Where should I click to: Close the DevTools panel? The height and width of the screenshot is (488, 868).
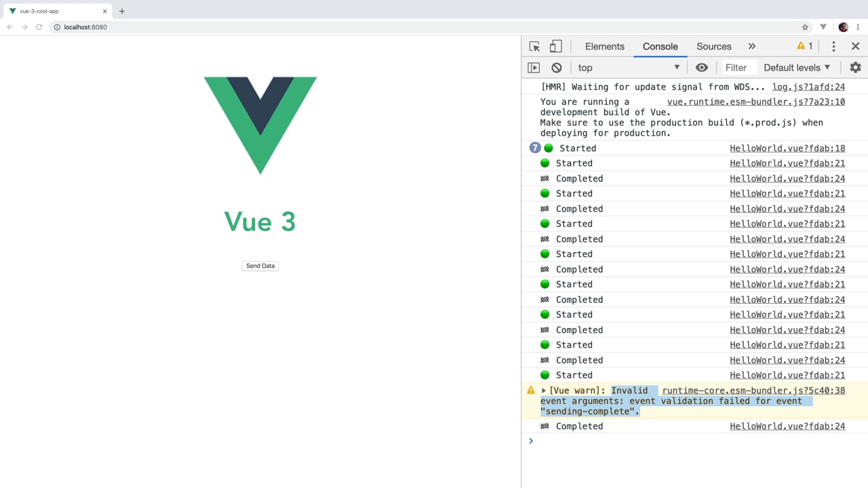[x=855, y=46]
